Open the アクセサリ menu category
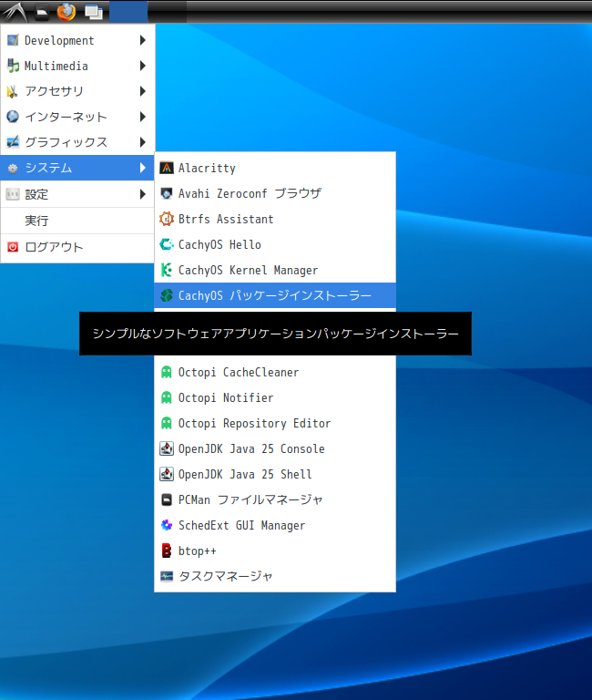 [x=77, y=91]
